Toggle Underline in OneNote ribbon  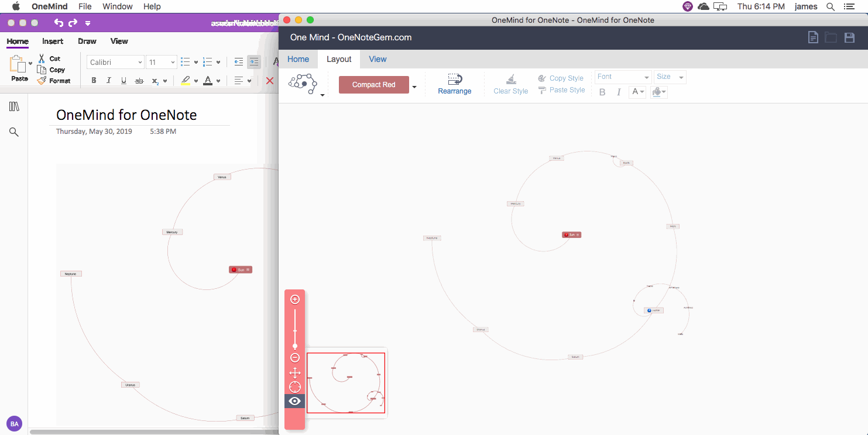click(123, 81)
